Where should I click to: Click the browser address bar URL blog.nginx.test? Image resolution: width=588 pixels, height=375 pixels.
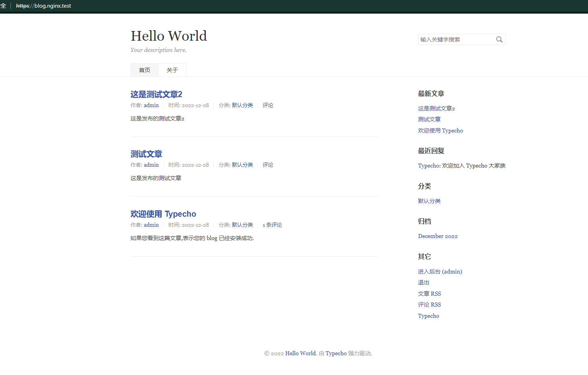(43, 6)
